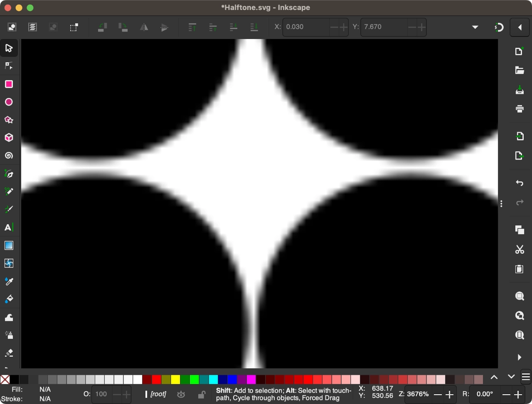This screenshot has height=404, width=532.
Task: Pick the Calligraphy tool
Action: click(9, 209)
